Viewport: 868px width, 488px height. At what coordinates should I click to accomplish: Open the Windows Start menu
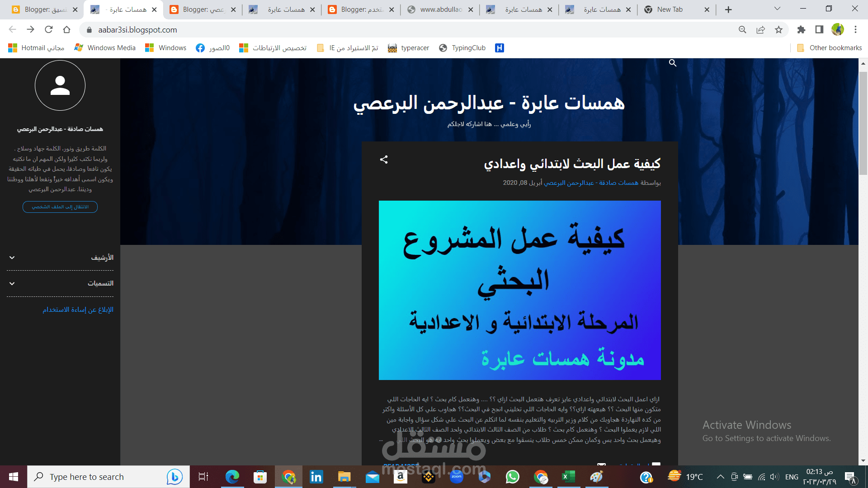click(x=14, y=477)
